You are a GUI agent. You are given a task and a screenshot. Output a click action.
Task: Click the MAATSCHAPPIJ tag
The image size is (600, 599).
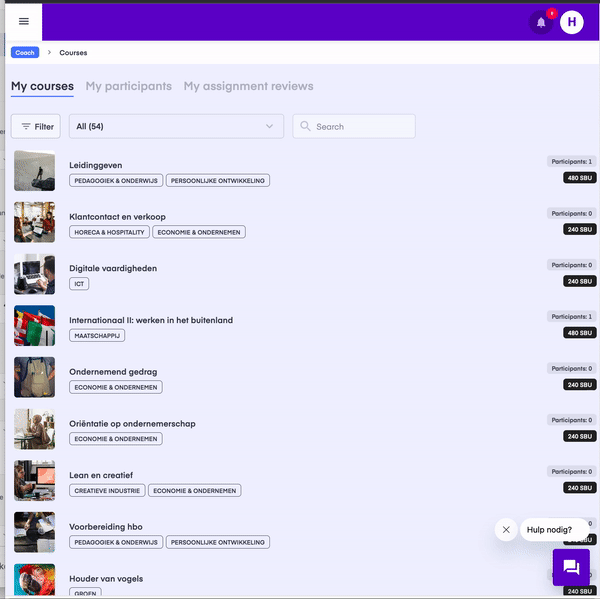(97, 336)
